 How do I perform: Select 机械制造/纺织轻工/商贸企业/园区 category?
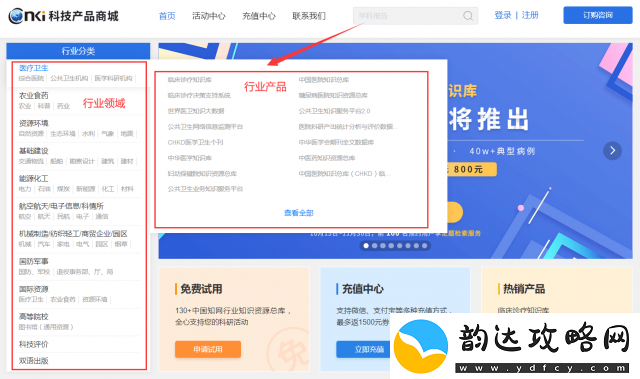73,234
